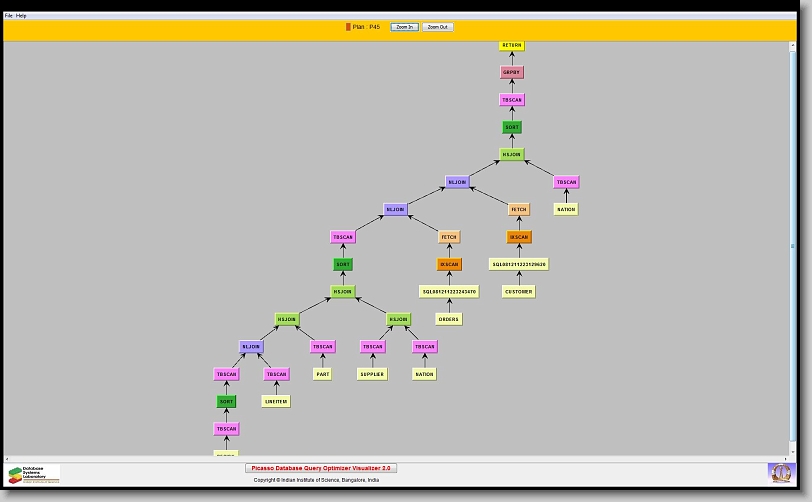Click the PART table node
The image size is (812, 502).
[322, 374]
